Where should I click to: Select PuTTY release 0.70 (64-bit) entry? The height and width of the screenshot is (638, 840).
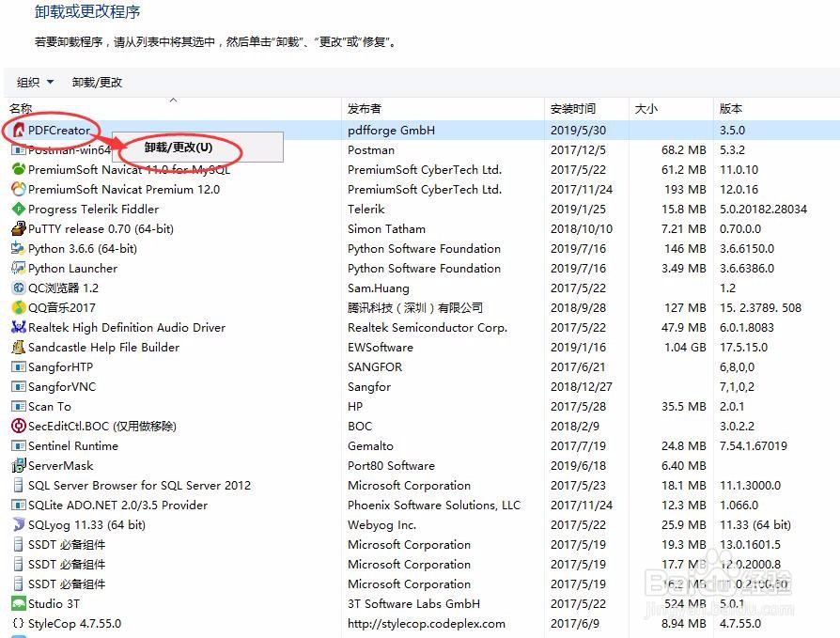pyautogui.click(x=101, y=228)
